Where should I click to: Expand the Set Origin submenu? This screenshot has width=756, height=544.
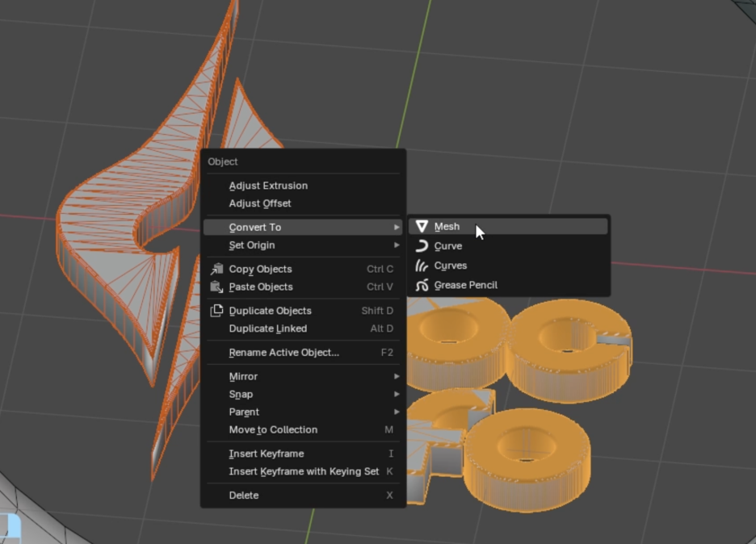(303, 245)
